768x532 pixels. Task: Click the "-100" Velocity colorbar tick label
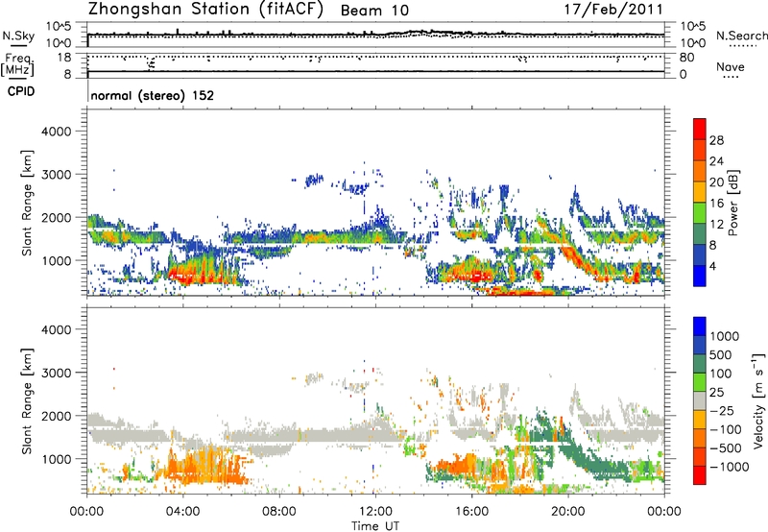[726, 429]
